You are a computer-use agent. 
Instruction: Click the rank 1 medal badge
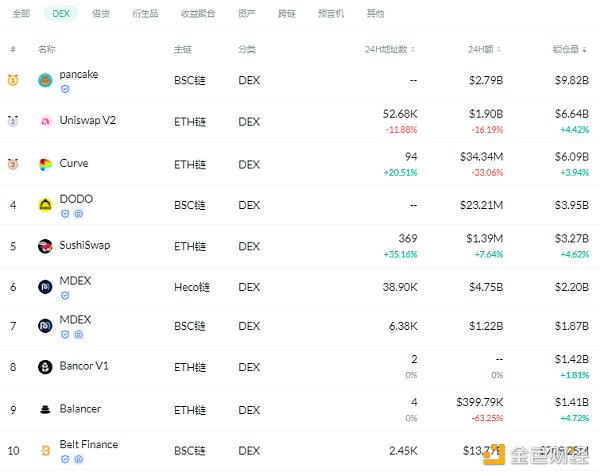(x=13, y=80)
